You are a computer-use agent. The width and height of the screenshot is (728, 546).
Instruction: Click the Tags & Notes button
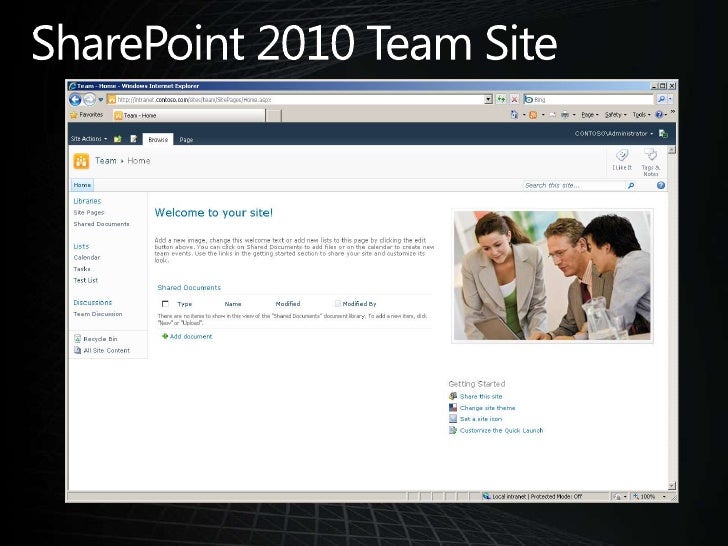coord(651,162)
